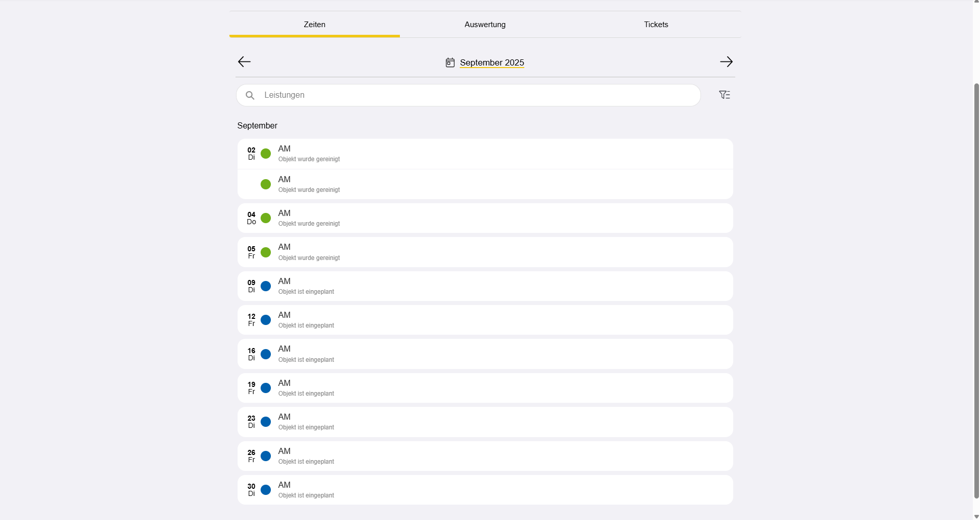Go to next month with right arrow
This screenshot has height=520, width=980.
[x=726, y=62]
